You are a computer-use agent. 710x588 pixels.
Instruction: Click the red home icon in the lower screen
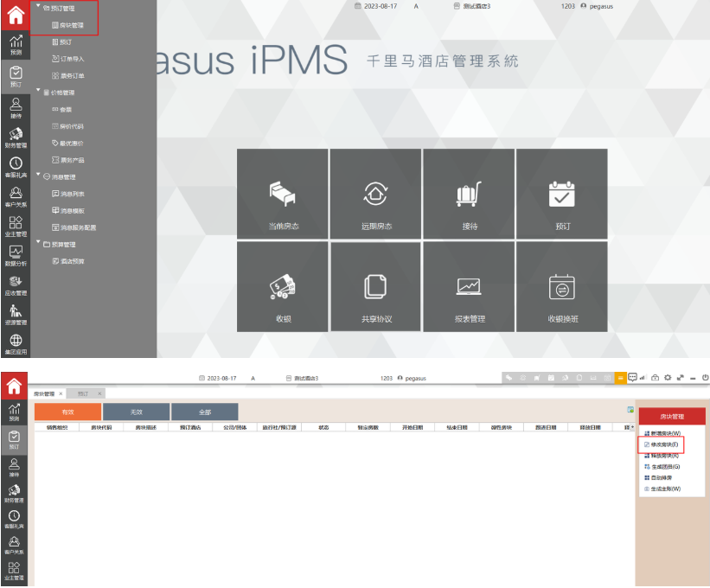[x=14, y=386]
